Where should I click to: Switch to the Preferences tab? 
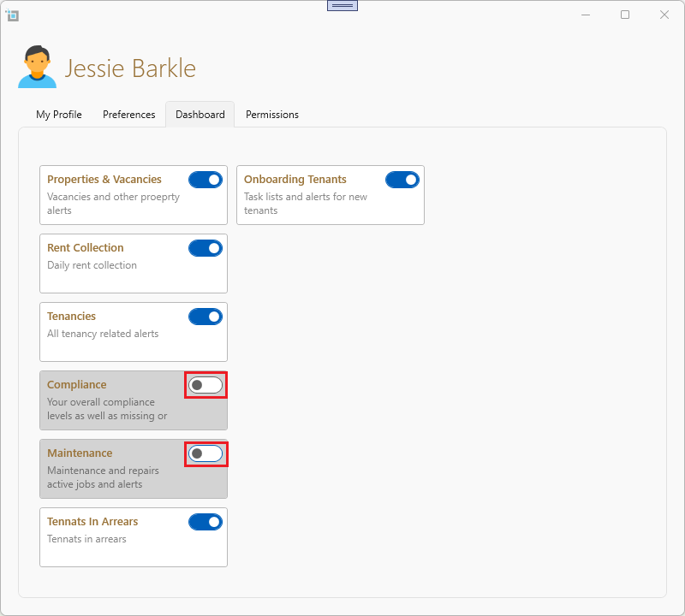pos(129,115)
